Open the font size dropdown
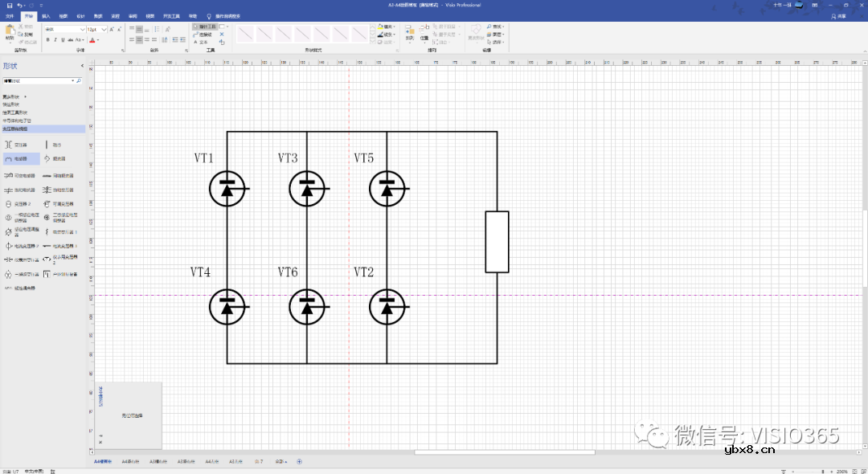 [x=104, y=29]
